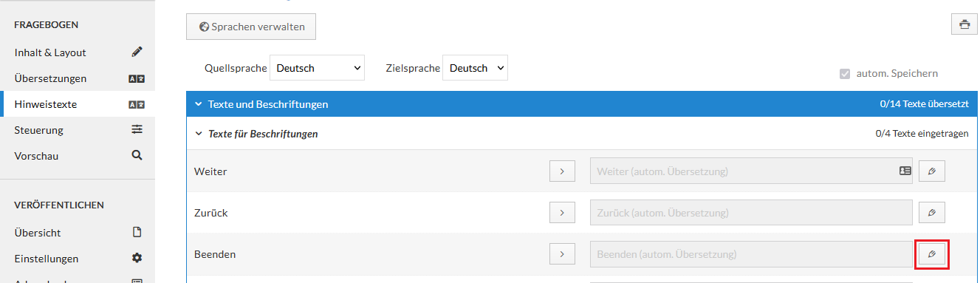Open the Quellsprache dropdown
Screen dimensions: 980x283
point(318,68)
